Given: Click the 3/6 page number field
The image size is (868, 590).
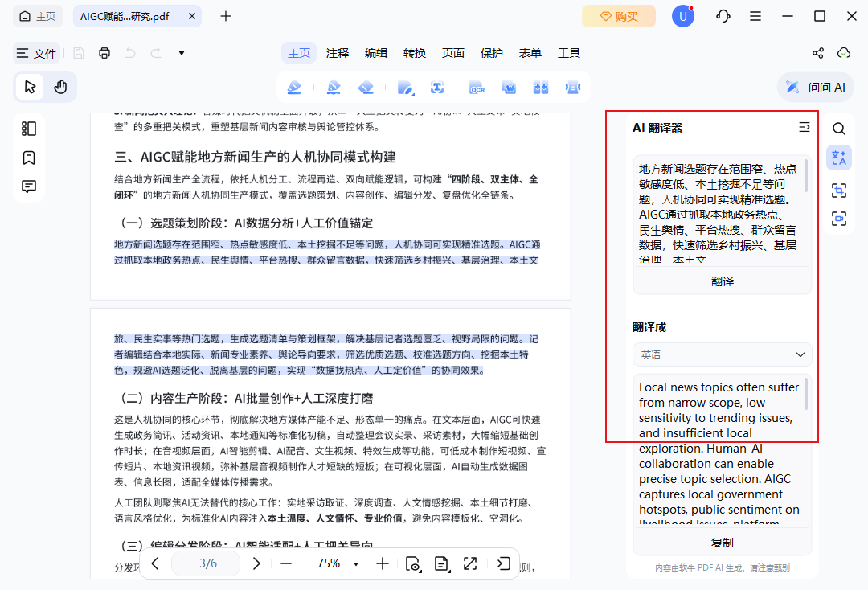Looking at the screenshot, I should coord(206,563).
